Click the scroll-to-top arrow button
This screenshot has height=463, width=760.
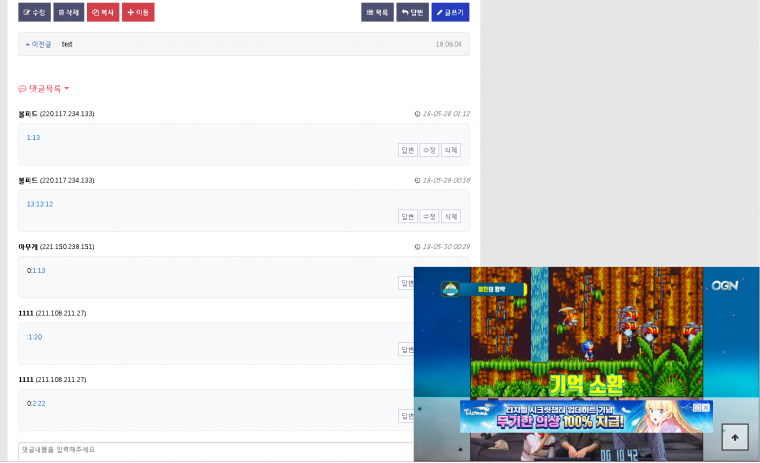pyautogui.click(x=735, y=437)
